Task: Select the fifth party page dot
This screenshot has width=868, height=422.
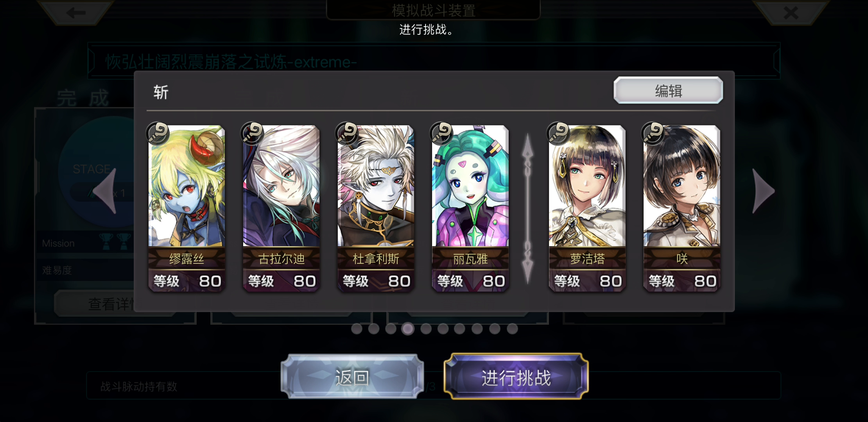Action: tap(426, 329)
